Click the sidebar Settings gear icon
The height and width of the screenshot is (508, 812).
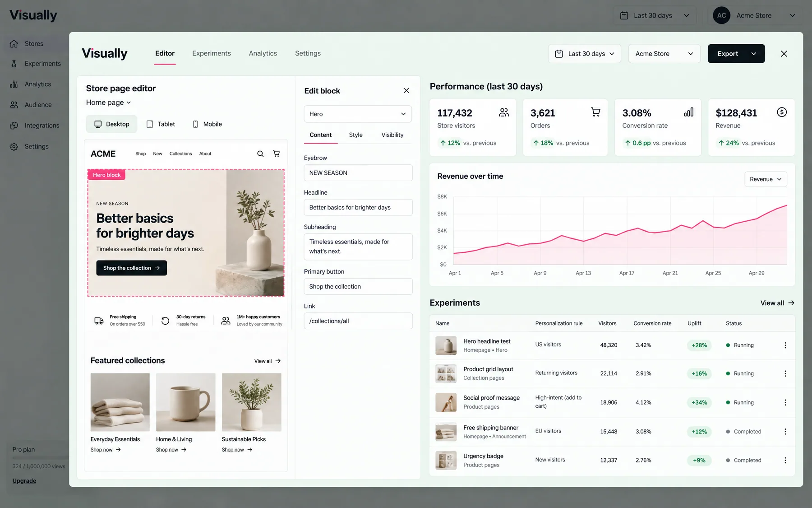pos(14,146)
